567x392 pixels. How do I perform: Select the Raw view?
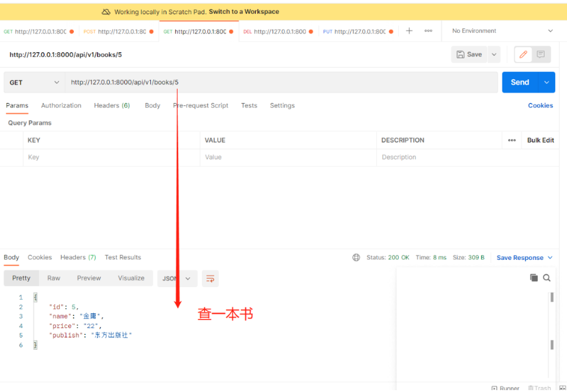[x=53, y=278]
